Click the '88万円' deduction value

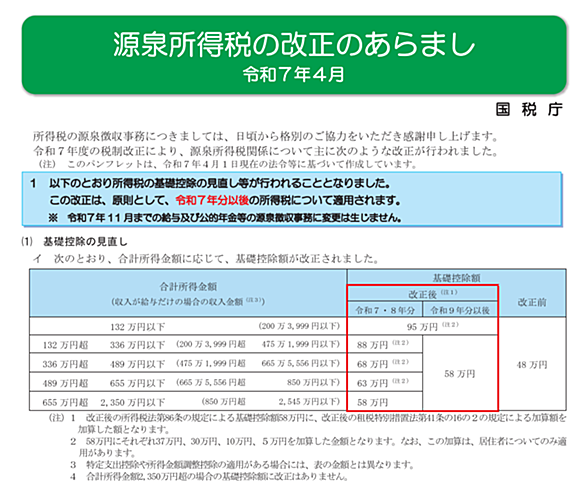coord(372,345)
